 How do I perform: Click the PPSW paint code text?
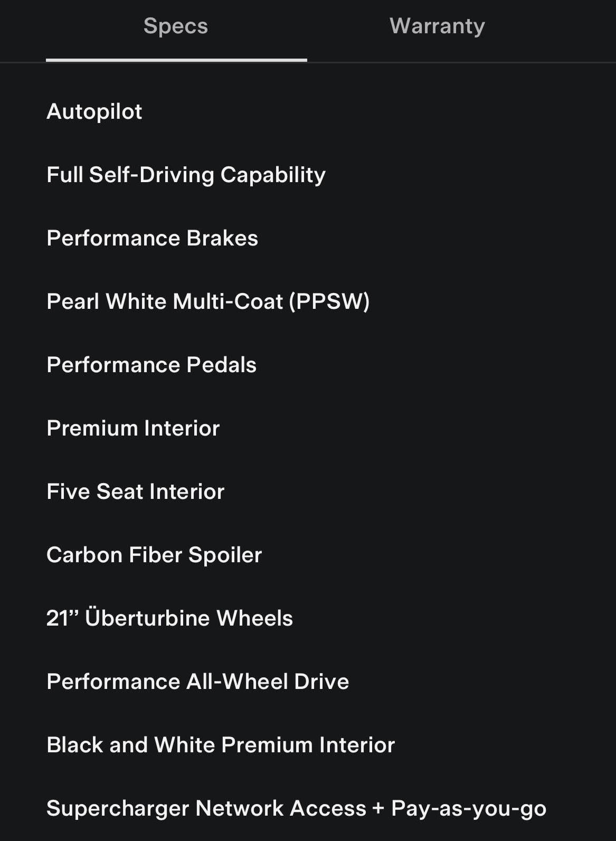click(329, 301)
